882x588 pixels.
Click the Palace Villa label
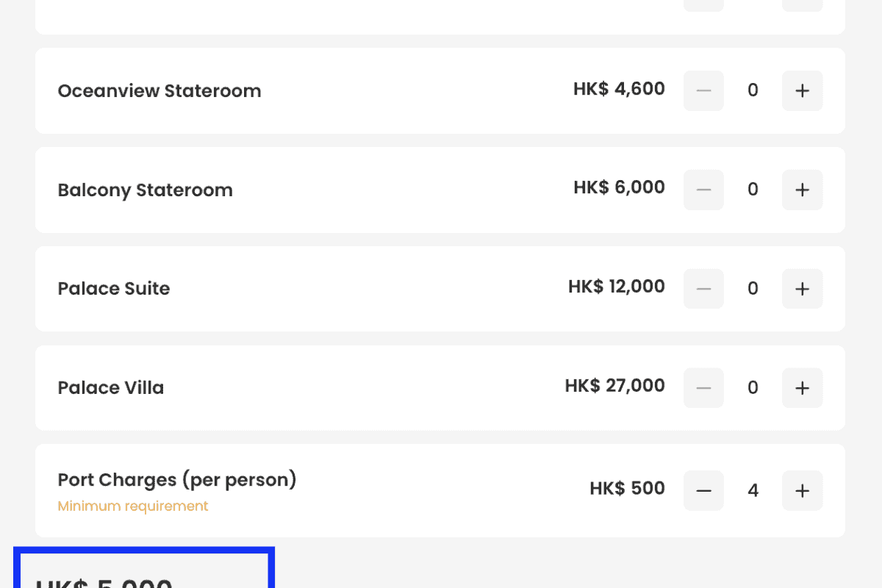pyautogui.click(x=111, y=388)
